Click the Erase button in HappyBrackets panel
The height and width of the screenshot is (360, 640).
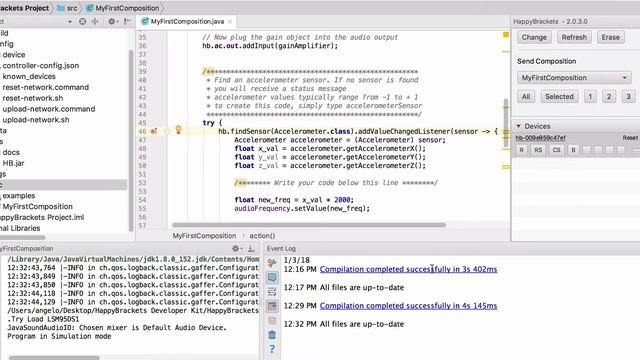(610, 37)
